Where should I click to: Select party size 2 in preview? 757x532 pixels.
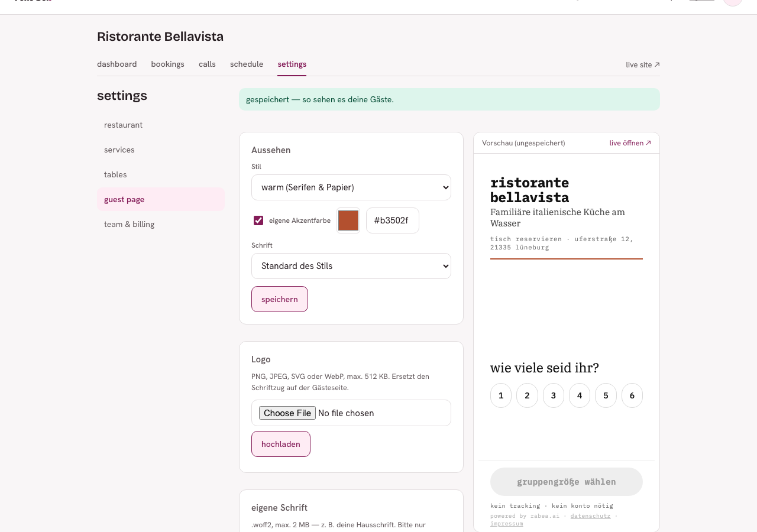(527, 395)
